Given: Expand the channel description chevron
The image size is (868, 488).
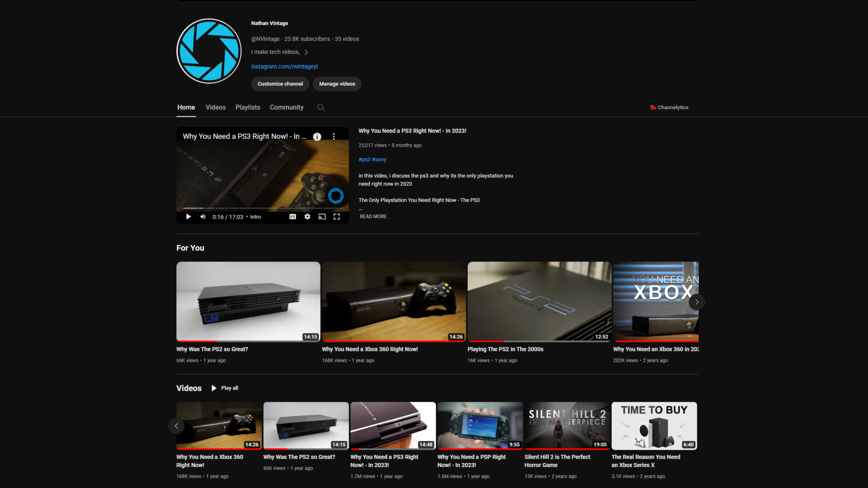Looking at the screenshot, I should pyautogui.click(x=306, y=52).
